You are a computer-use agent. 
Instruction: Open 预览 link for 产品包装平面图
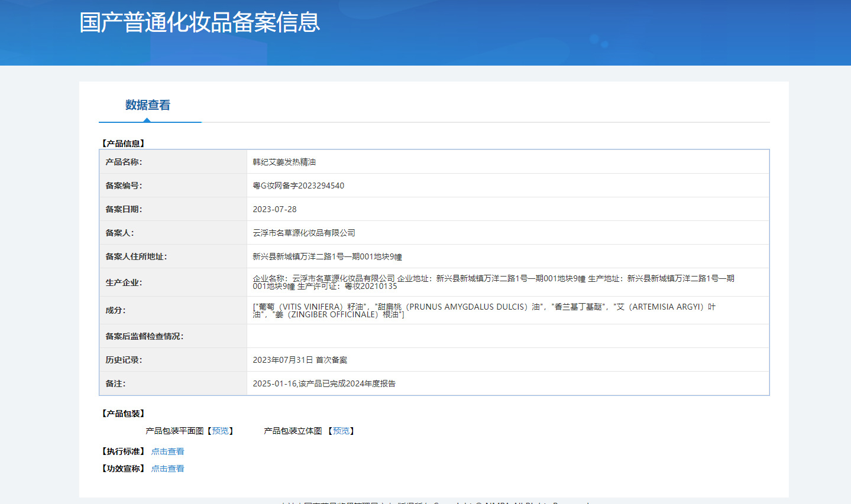tap(220, 431)
